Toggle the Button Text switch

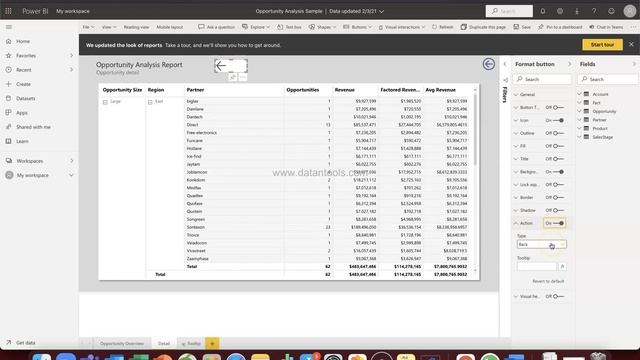(558, 107)
